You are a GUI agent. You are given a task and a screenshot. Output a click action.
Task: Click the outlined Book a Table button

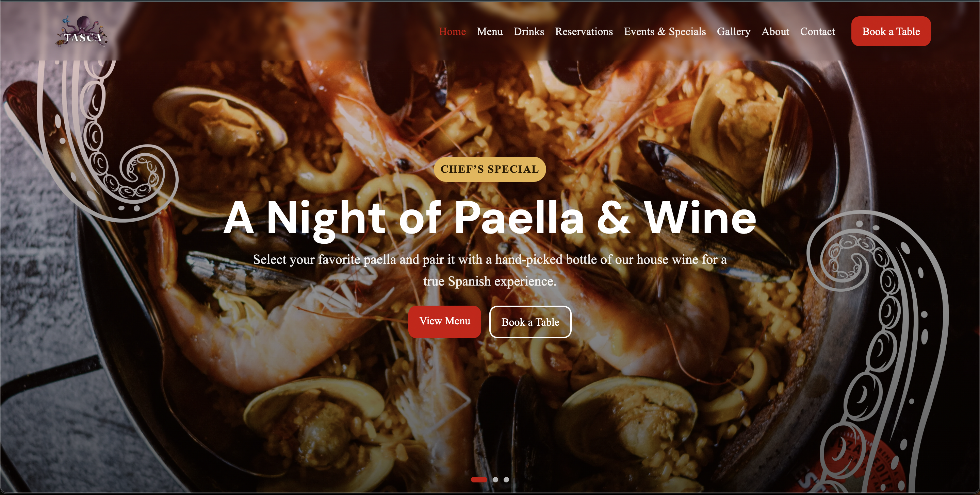(x=530, y=322)
